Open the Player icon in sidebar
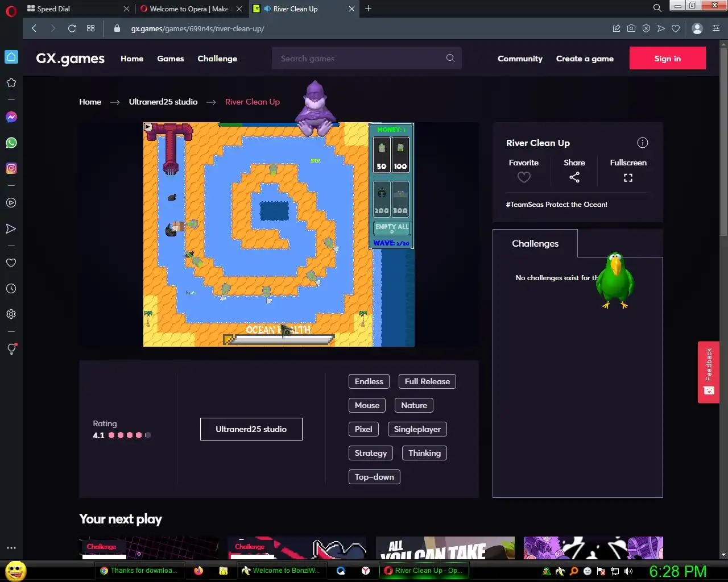The width and height of the screenshot is (728, 582). [11, 203]
